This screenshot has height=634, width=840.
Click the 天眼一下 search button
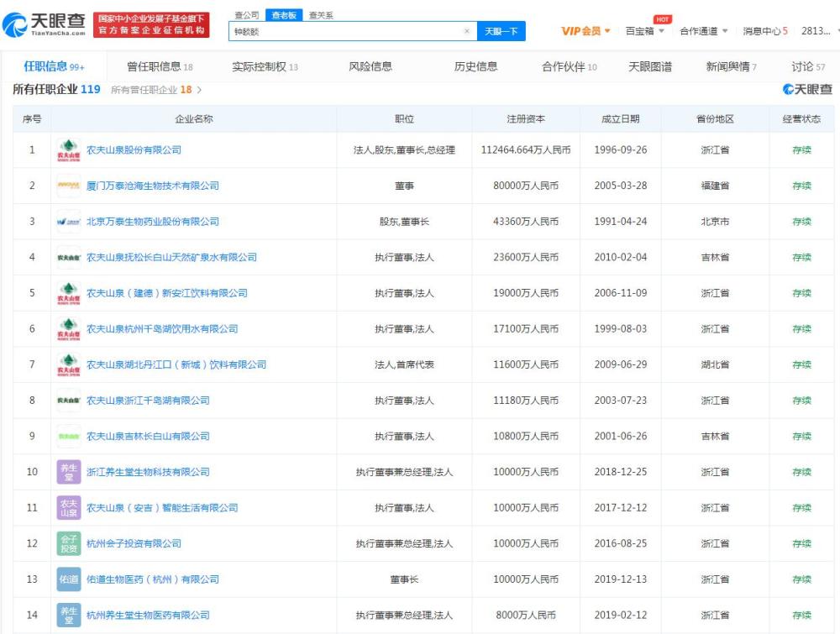[x=501, y=31]
